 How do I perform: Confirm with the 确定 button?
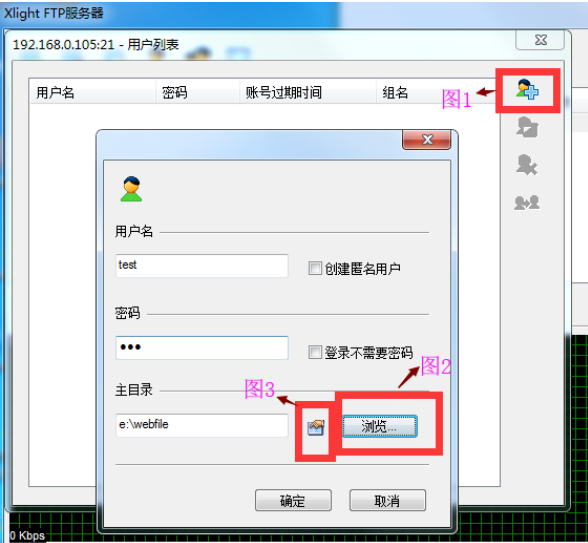point(293,500)
